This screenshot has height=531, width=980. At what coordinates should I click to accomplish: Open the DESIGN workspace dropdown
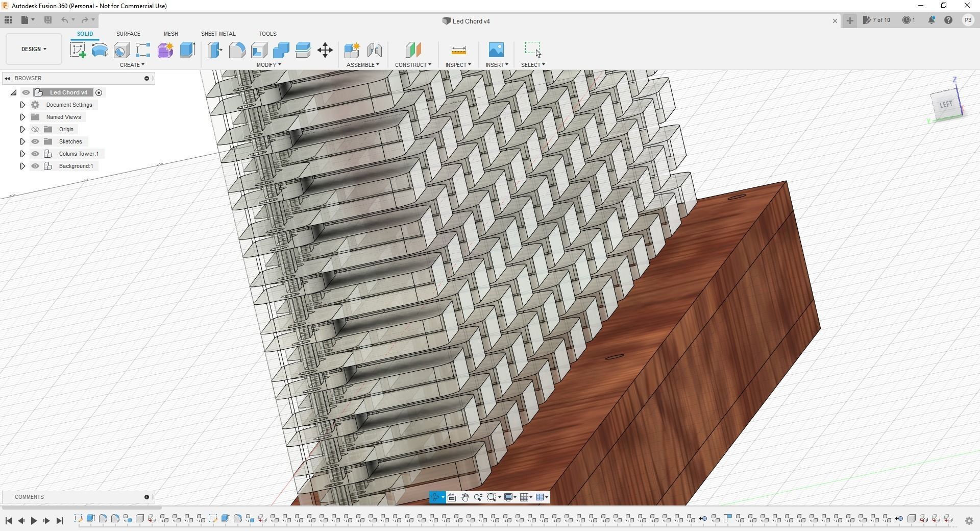tap(33, 49)
